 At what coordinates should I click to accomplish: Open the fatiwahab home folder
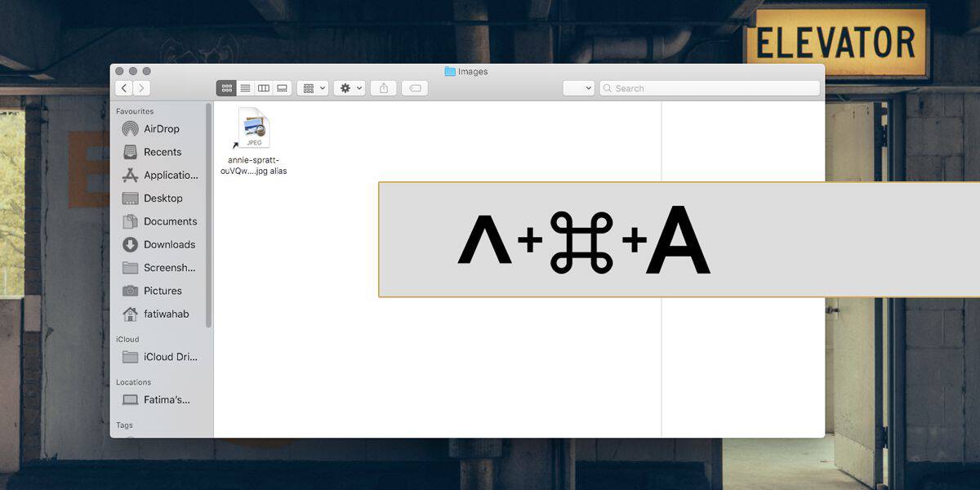click(160, 314)
